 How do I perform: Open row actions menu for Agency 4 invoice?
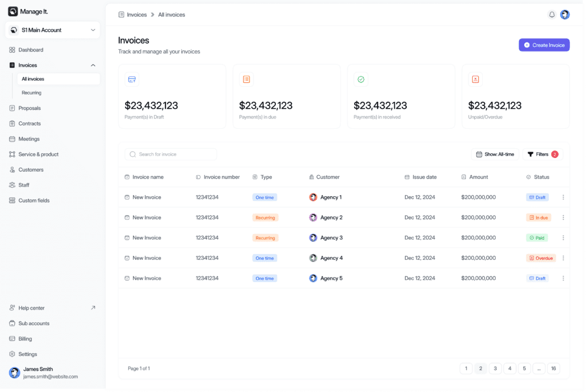[563, 258]
